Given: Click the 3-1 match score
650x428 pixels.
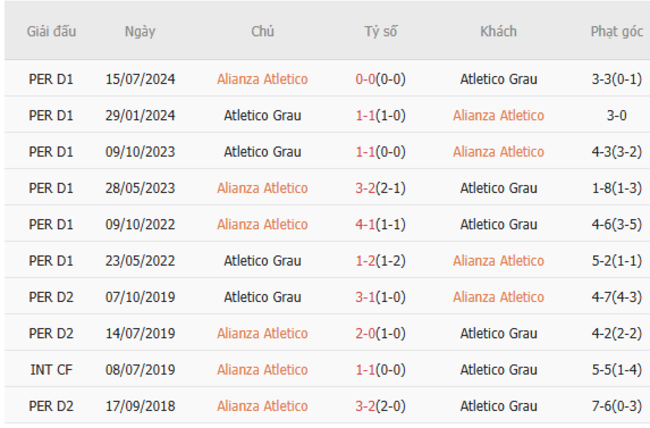Looking at the screenshot, I should click(366, 297).
